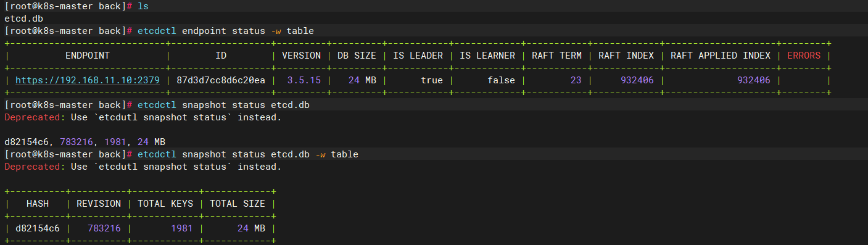Click version value 3.5.15

304,80
